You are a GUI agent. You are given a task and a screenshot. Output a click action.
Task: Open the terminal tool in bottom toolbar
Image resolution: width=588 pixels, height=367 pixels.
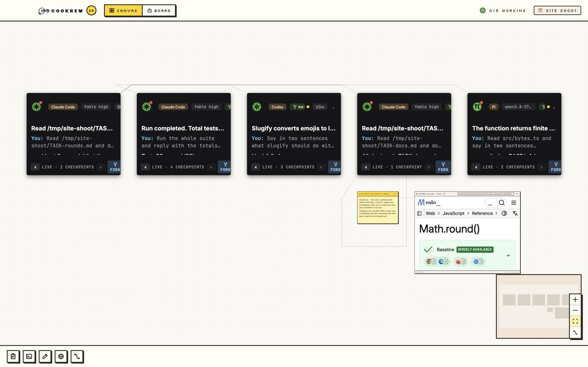point(29,357)
